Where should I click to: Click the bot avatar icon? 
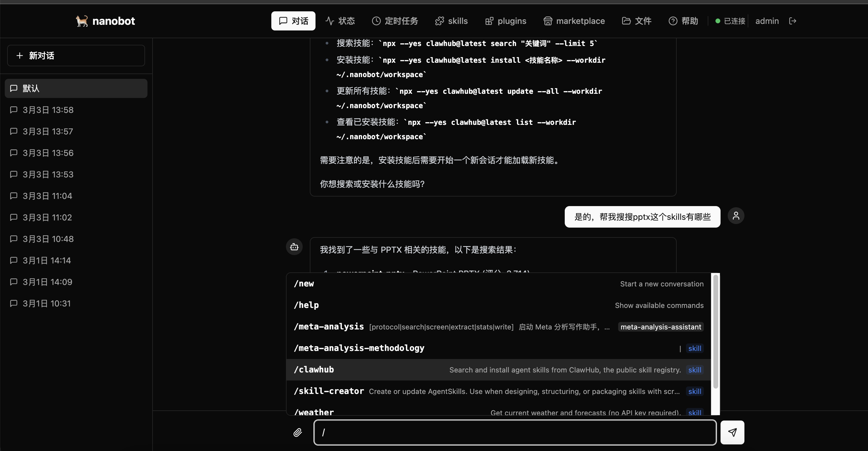(x=294, y=247)
